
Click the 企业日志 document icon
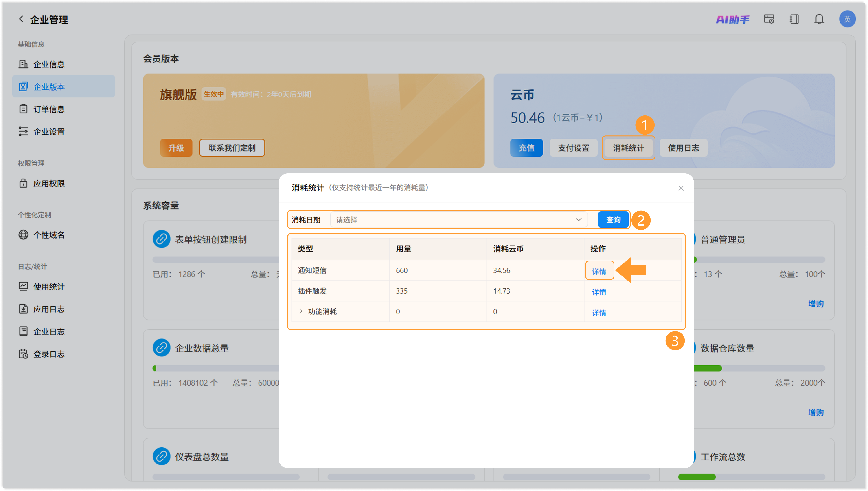23,332
